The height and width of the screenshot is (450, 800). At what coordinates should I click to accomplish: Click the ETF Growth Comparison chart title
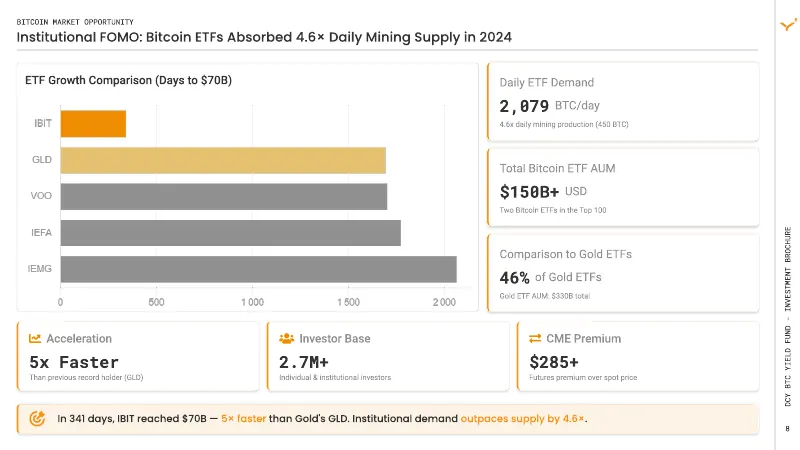[x=129, y=80]
